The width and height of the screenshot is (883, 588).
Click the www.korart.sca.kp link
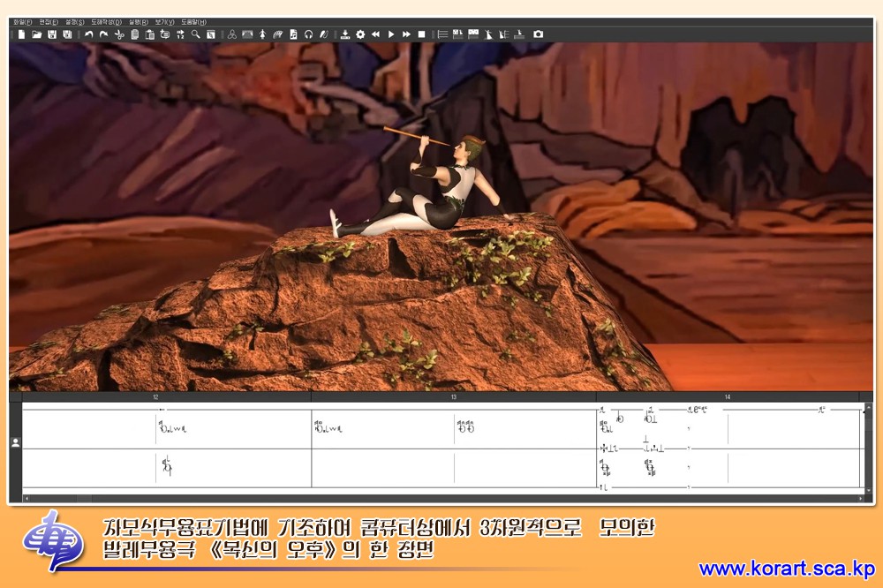click(787, 569)
